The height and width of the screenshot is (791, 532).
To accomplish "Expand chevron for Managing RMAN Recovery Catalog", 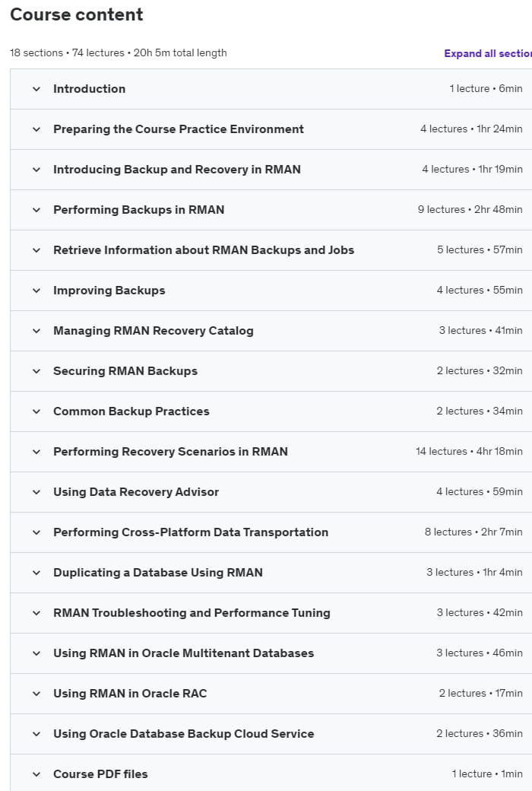I will click(36, 331).
